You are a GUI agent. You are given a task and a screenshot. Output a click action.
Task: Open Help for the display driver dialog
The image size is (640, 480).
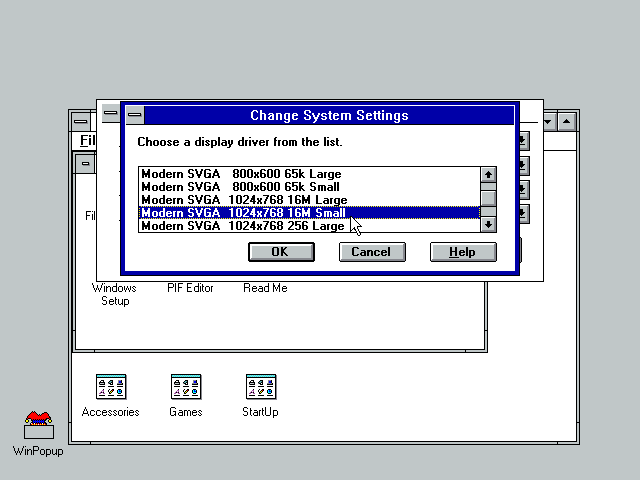pyautogui.click(x=462, y=252)
